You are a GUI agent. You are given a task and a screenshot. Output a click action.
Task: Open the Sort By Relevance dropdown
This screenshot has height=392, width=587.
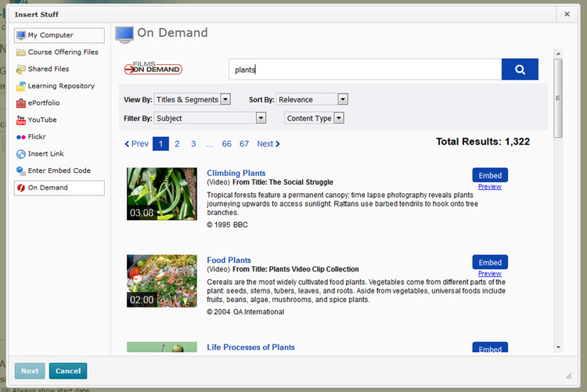click(312, 99)
